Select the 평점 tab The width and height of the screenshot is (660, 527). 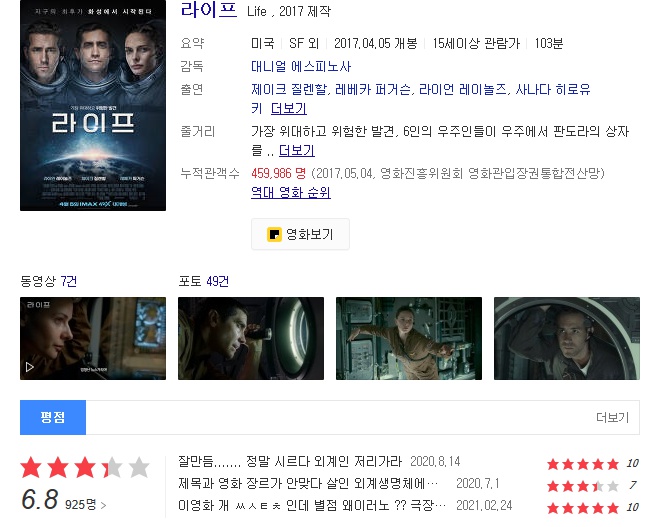[53, 418]
